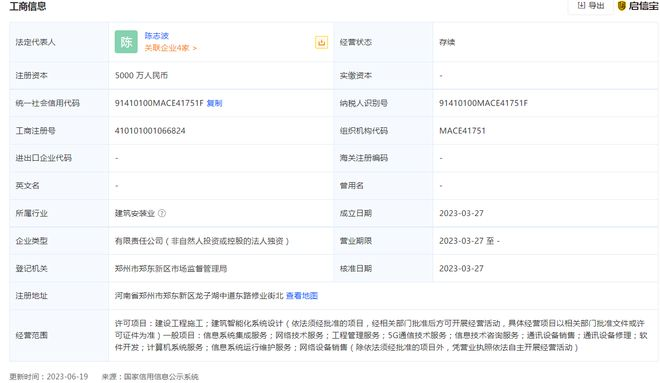Click the 存续 operating status value
This screenshot has width=660, height=383.
(x=447, y=42)
